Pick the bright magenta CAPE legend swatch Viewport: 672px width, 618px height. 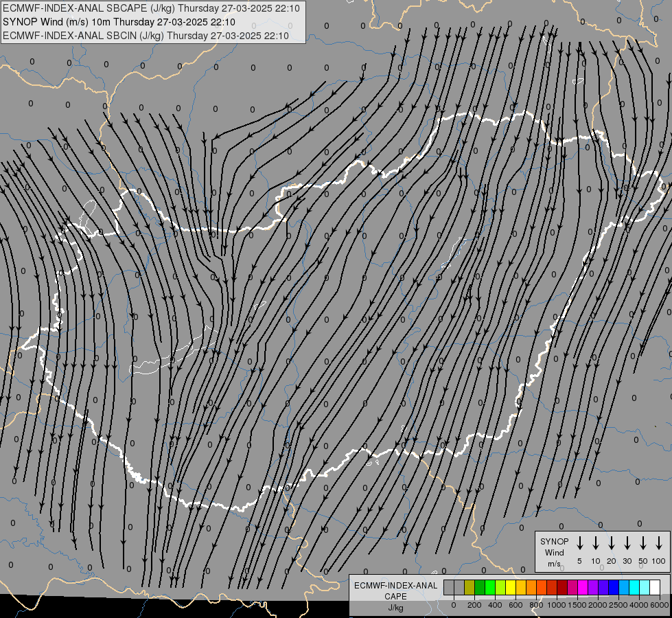583,587
